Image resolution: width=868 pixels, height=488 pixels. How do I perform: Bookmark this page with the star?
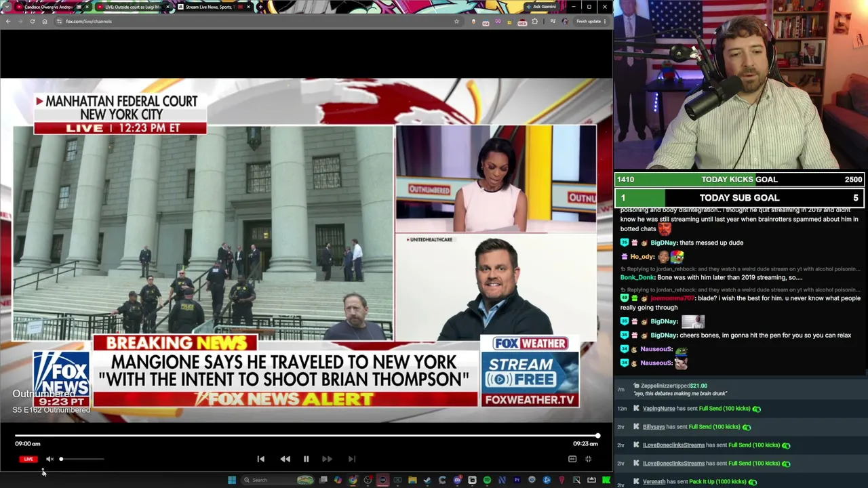click(x=456, y=21)
